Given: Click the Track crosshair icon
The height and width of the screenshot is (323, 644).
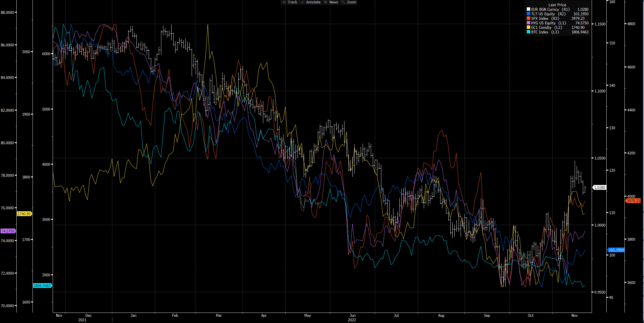Looking at the screenshot, I should tap(284, 2).
